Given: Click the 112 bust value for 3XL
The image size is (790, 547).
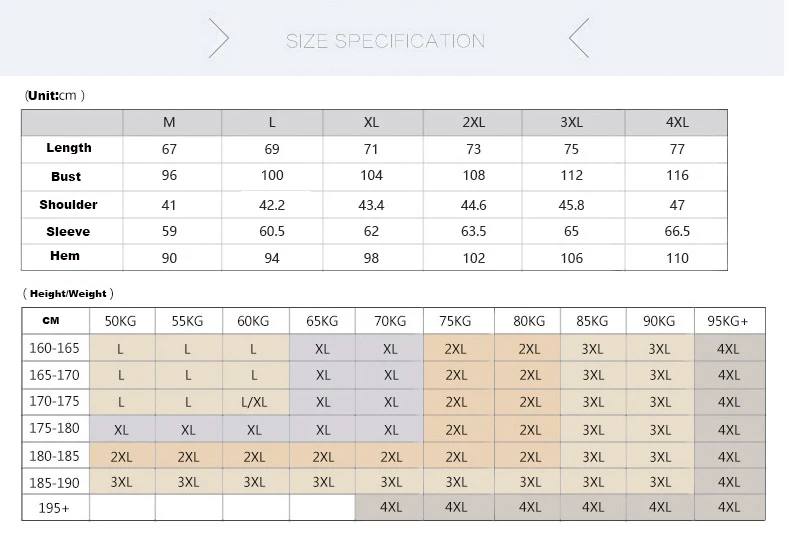Looking at the screenshot, I should click(x=572, y=175).
